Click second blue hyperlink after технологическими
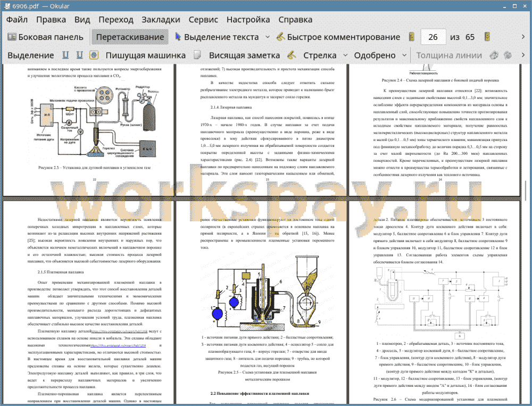 [118, 345]
